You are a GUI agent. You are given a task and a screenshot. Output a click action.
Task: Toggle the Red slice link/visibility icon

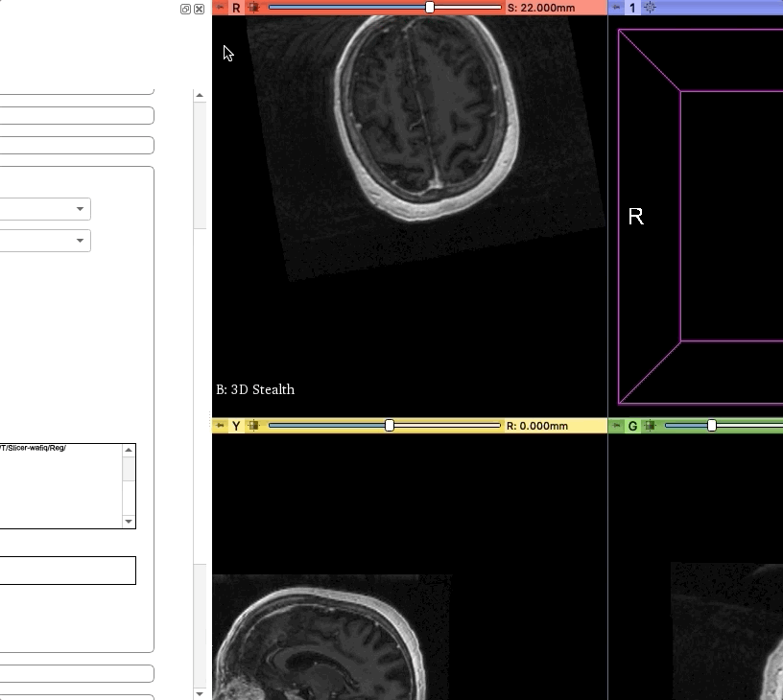pos(253,8)
